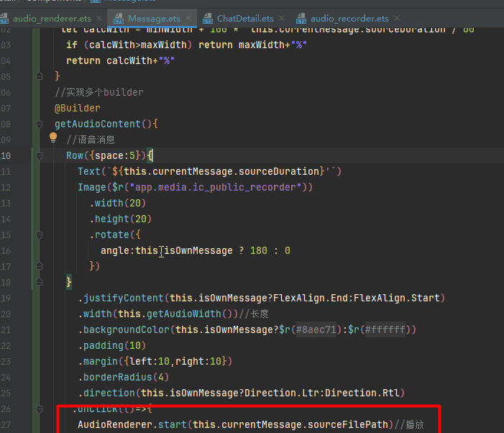Switch to the audio_recorder.ets tab
This screenshot has width=504, height=433.
click(x=349, y=19)
